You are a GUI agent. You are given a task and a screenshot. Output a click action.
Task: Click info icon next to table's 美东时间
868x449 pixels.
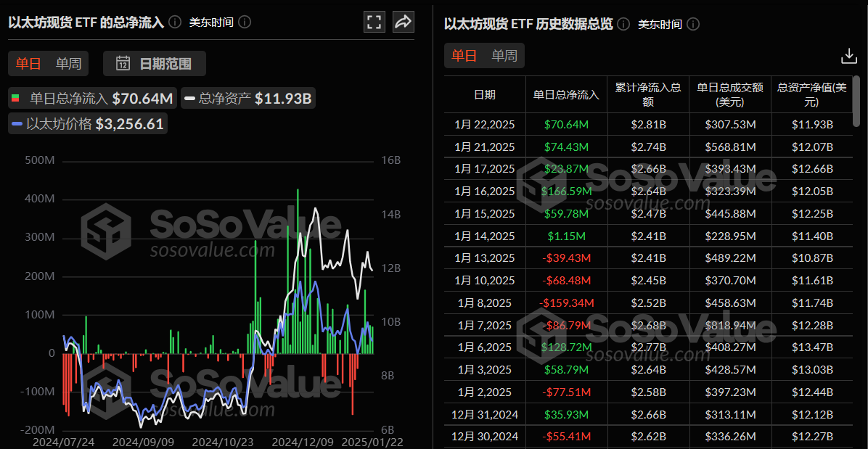693,25
